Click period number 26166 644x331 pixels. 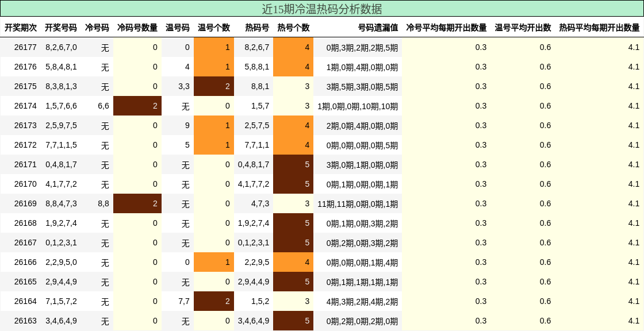25,262
